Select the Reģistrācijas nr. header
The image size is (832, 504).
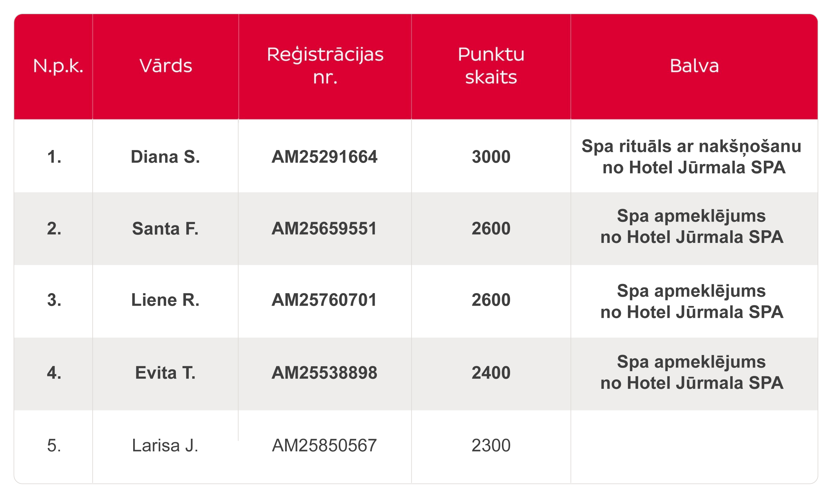pyautogui.click(x=325, y=66)
